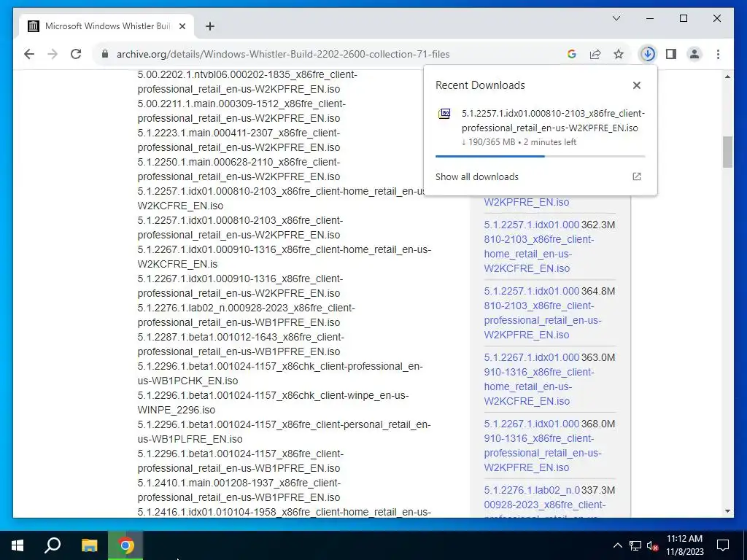Open the Windows Start menu
The image size is (747, 560).
click(18, 545)
